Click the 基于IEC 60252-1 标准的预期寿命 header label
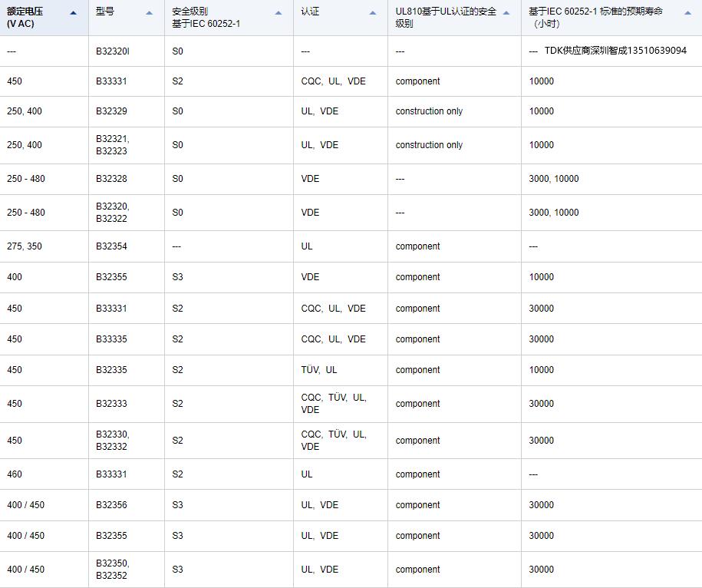Image resolution: width=702 pixels, height=588 pixels. [595, 18]
